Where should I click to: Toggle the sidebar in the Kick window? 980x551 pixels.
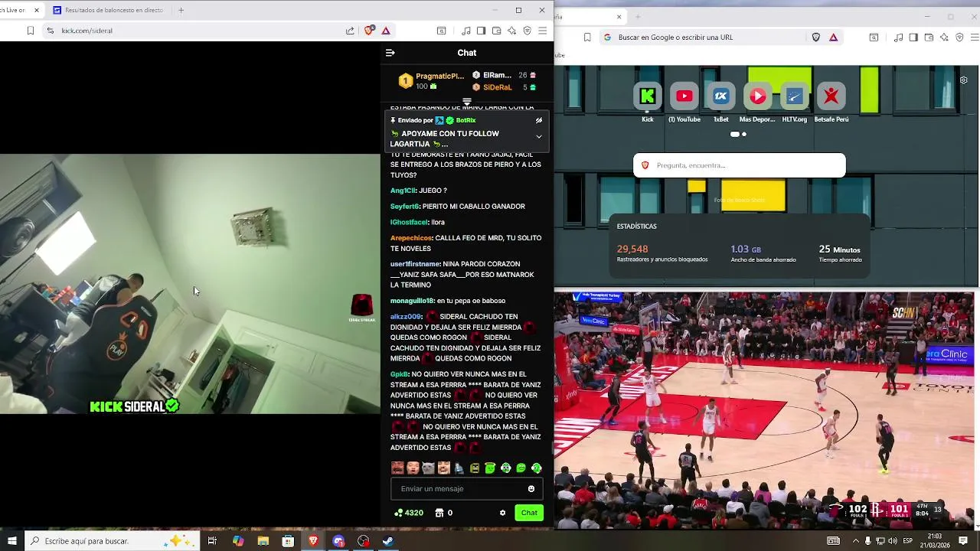tap(481, 31)
